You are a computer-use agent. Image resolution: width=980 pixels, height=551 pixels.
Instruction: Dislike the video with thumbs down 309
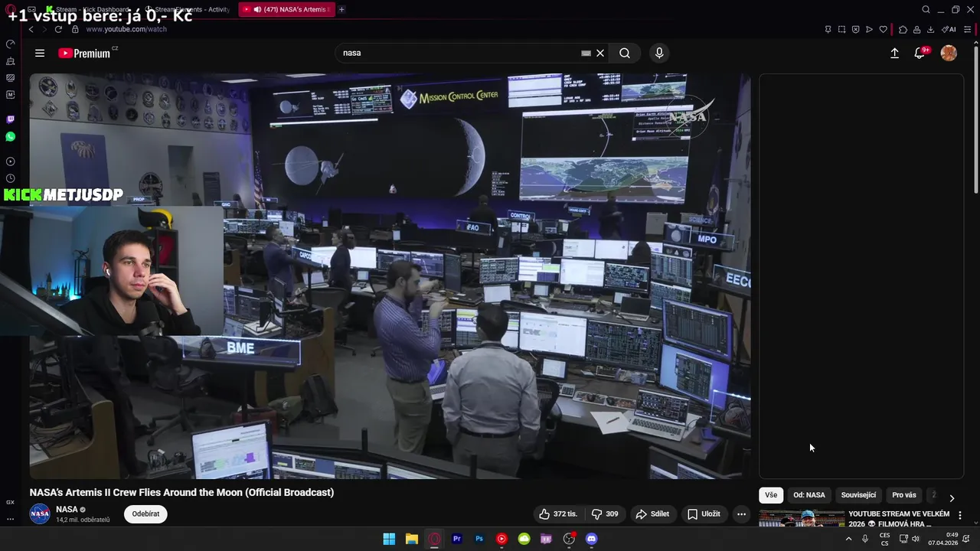point(605,514)
